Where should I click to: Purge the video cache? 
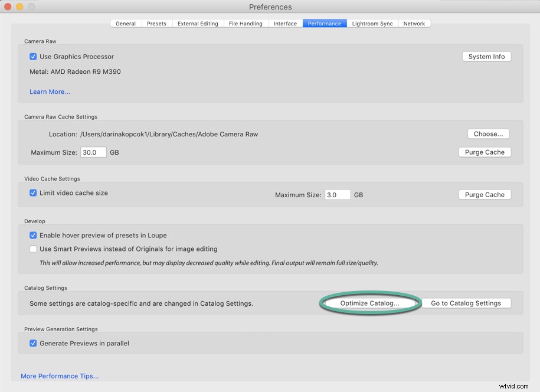click(x=485, y=194)
